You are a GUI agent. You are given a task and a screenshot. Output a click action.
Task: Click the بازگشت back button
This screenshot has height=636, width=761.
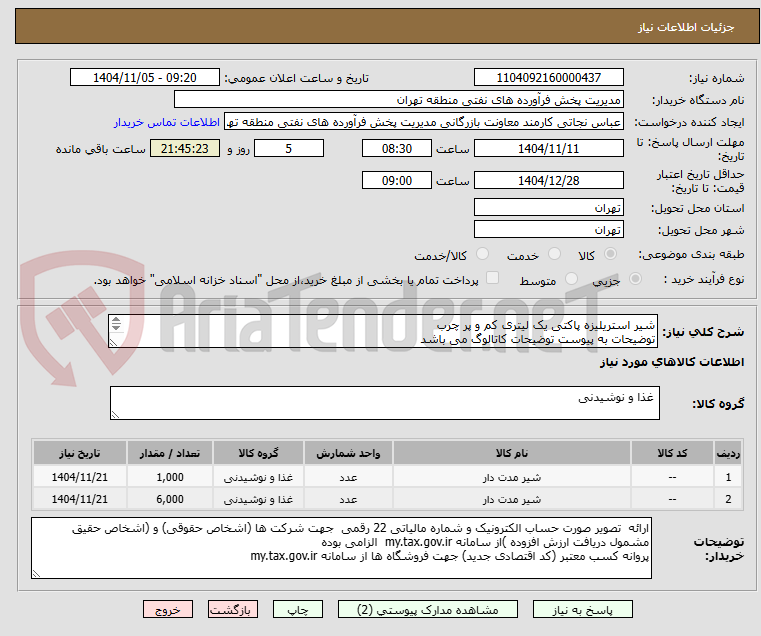(232, 609)
